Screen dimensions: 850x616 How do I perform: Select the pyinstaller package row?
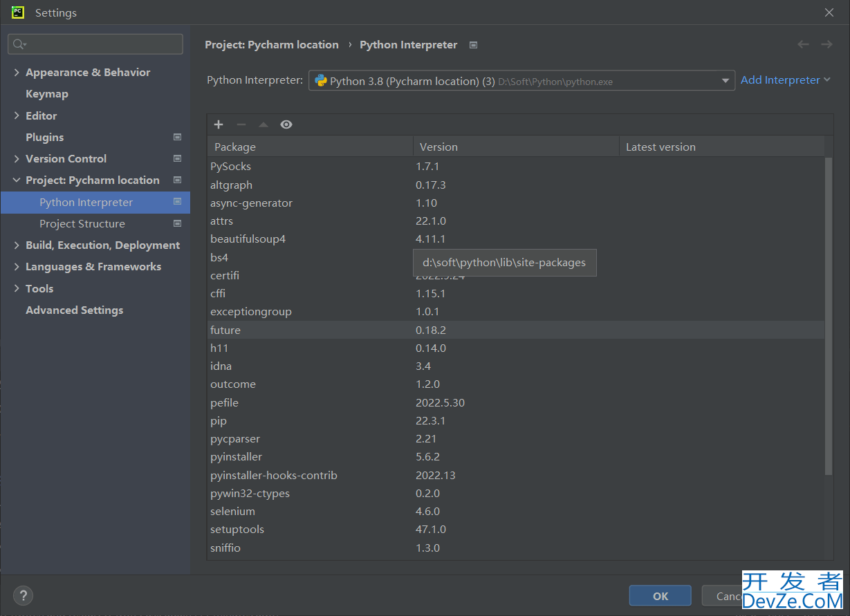click(516, 457)
